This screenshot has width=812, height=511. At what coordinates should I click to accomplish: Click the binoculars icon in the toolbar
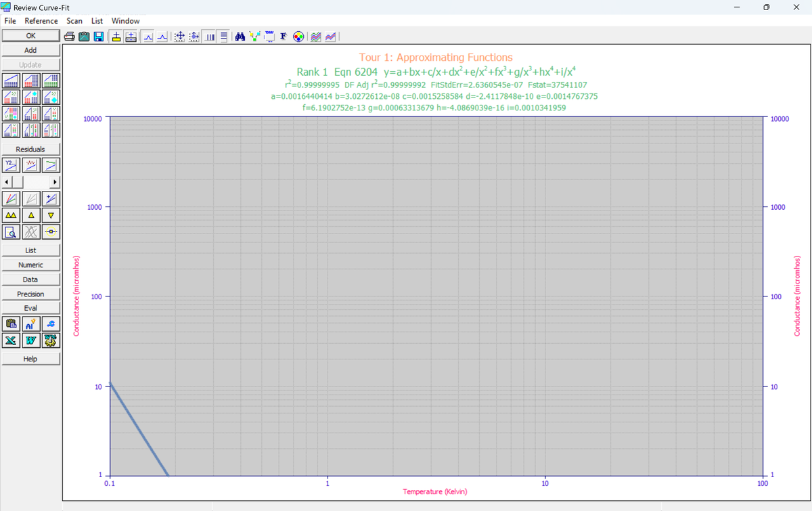click(x=240, y=36)
